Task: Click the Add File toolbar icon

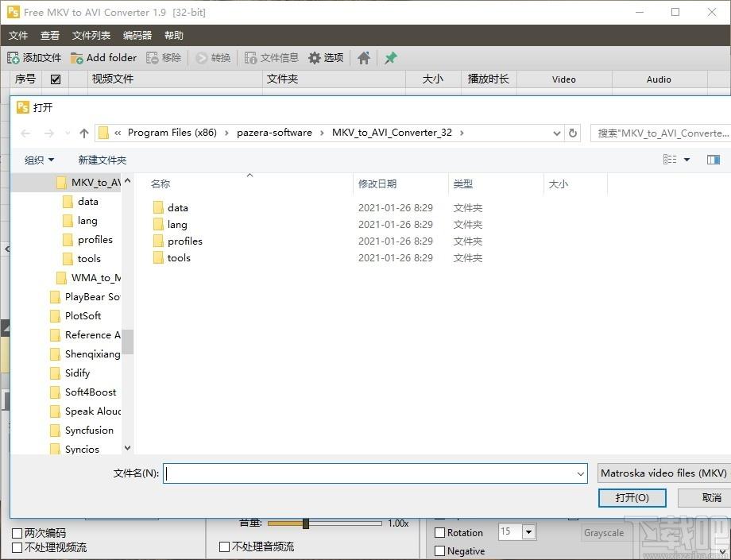Action: click(13, 58)
